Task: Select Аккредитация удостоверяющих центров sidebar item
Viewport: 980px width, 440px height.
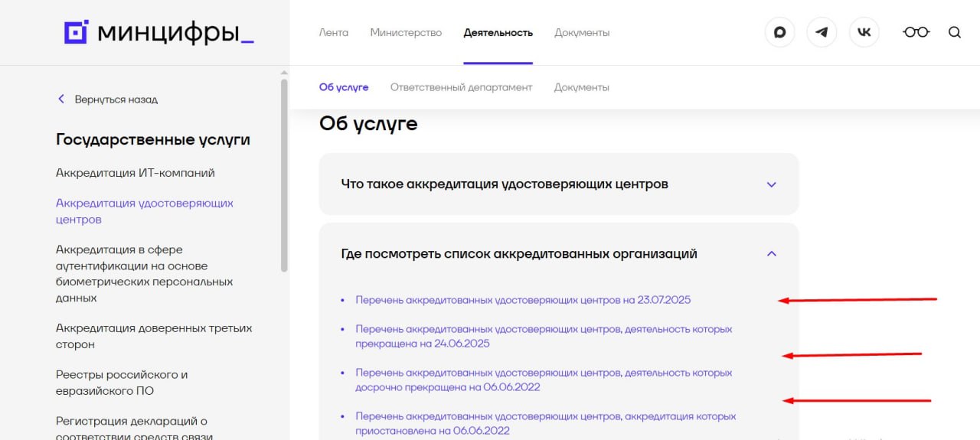Action: [145, 211]
